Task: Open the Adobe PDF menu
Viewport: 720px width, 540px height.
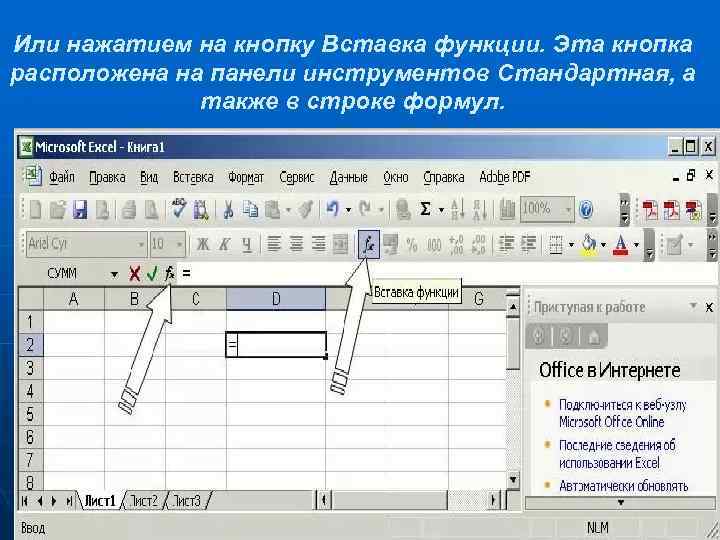Action: (505, 177)
